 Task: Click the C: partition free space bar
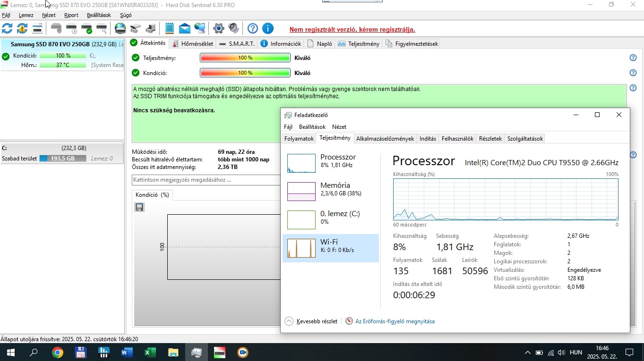click(63, 159)
